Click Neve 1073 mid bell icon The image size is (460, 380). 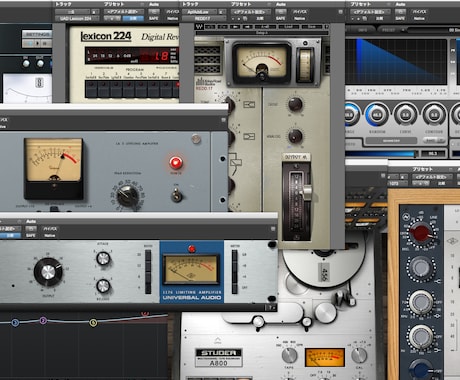click(437, 315)
